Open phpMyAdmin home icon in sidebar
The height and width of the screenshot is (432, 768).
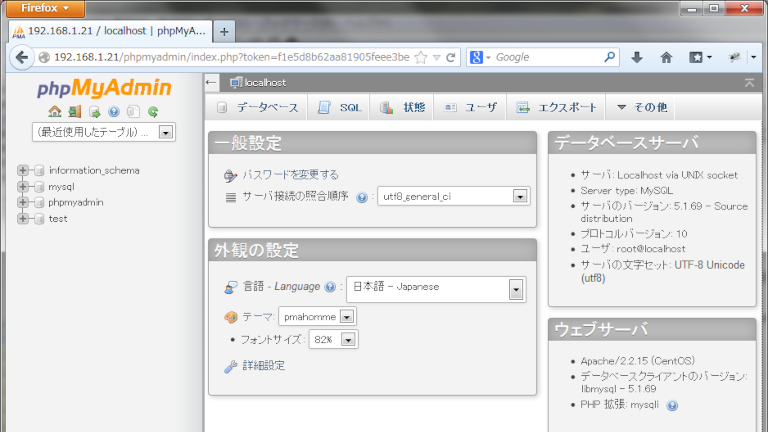pyautogui.click(x=55, y=112)
